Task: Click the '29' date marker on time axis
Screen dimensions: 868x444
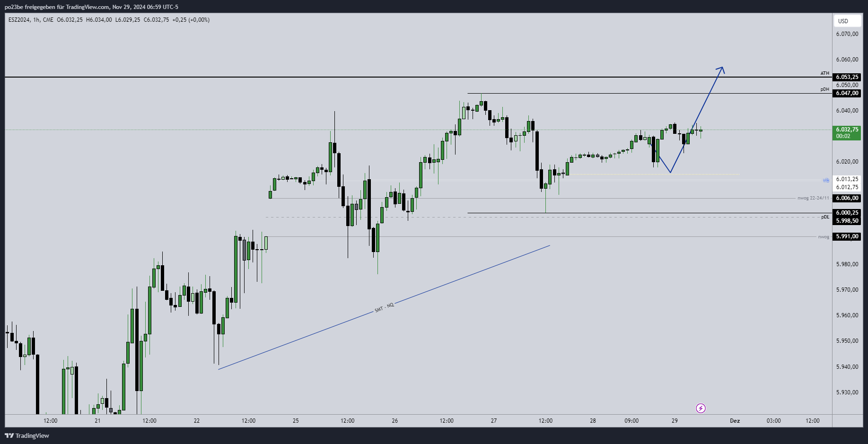Action: click(675, 421)
